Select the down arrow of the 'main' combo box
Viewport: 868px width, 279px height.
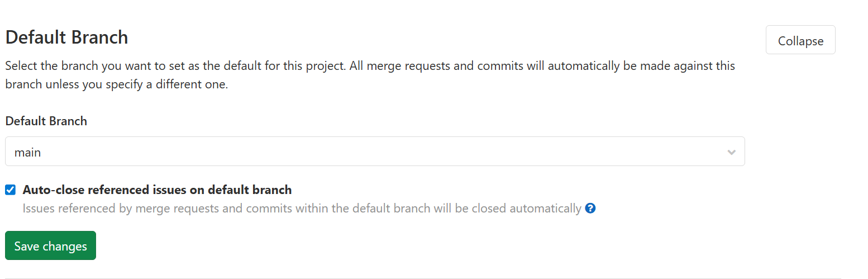click(731, 152)
